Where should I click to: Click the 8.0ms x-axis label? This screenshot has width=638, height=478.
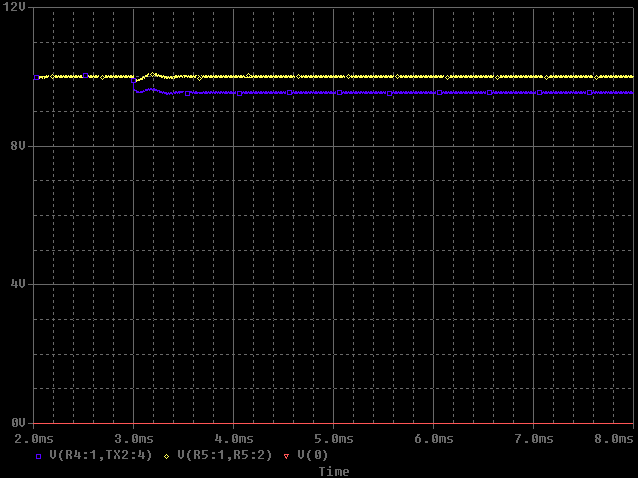pos(614,439)
